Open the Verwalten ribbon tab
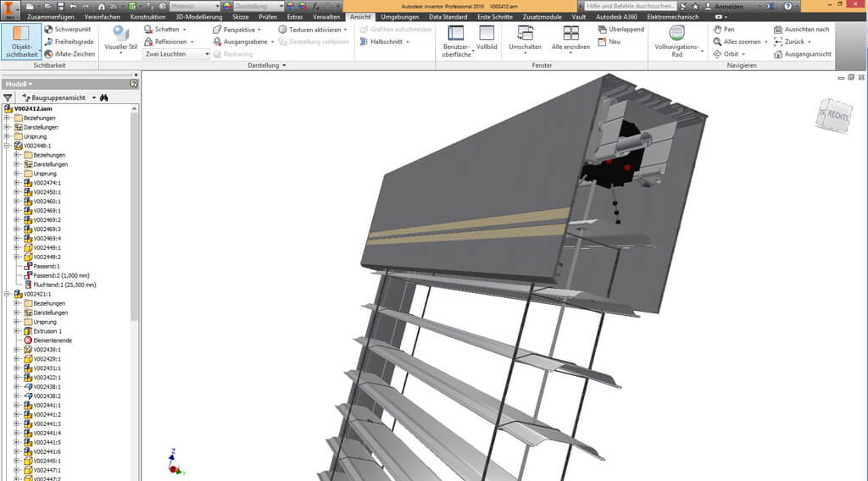This screenshot has height=481, width=868. (325, 17)
